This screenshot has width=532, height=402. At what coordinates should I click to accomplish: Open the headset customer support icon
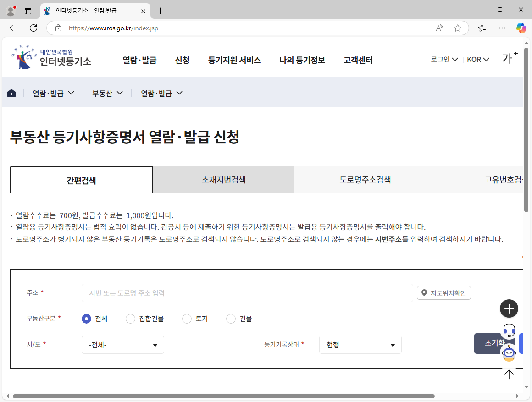pyautogui.click(x=509, y=331)
